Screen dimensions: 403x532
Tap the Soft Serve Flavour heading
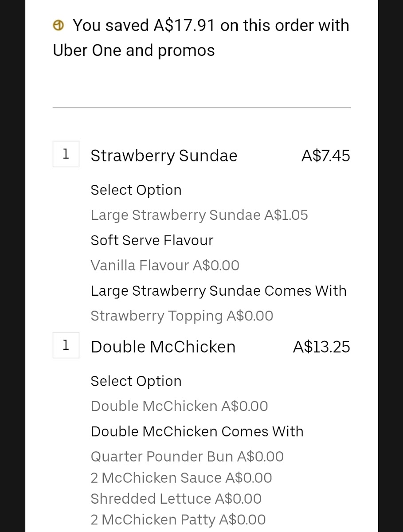(x=152, y=240)
